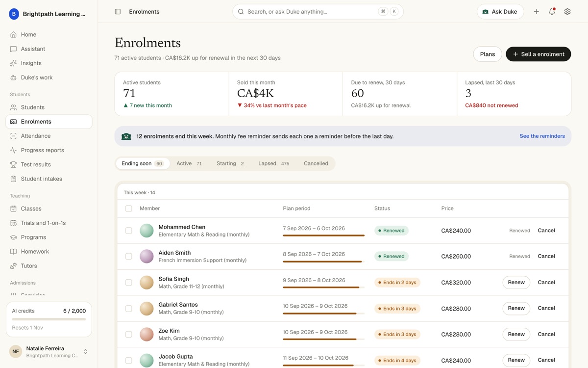Viewport: 588px width, 368px height.
Task: Navigate to Students page
Action: tap(49, 107)
